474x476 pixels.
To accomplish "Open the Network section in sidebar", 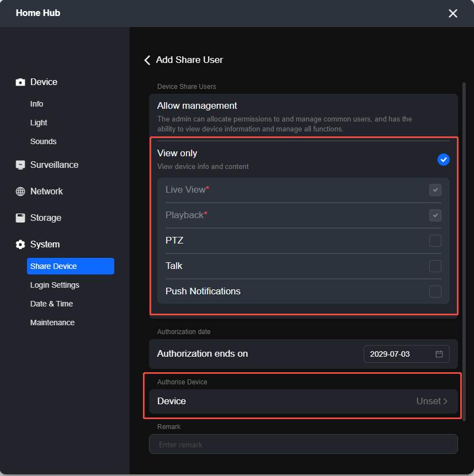I will 46,192.
